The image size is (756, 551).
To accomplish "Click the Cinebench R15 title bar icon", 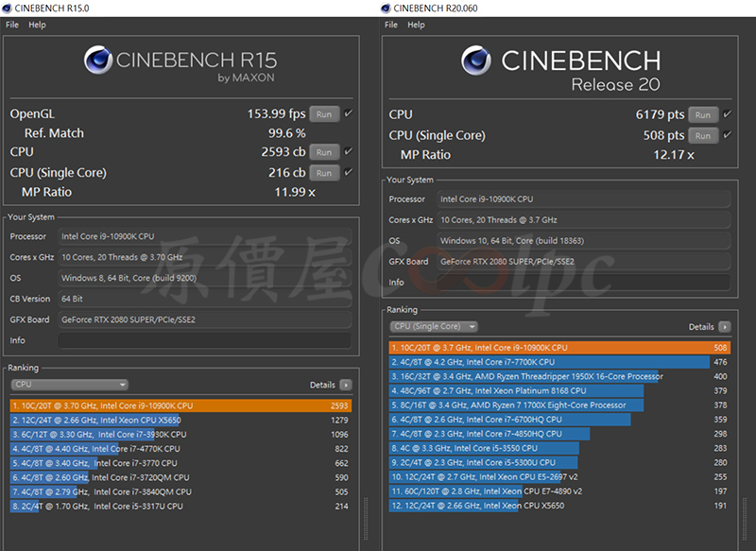I will (x=7, y=9).
